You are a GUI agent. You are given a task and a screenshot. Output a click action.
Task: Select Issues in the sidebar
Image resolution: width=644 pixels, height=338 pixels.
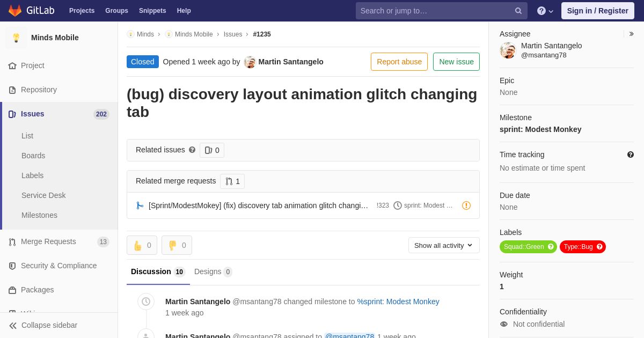33,114
